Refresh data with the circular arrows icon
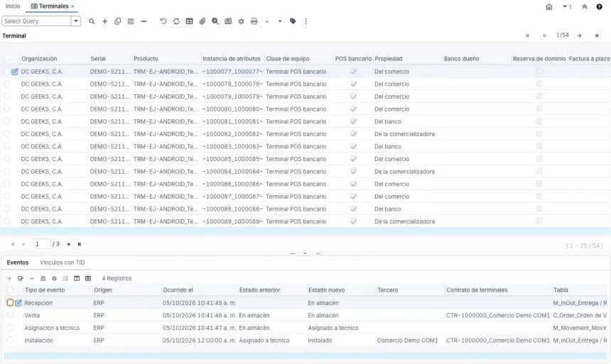This screenshot has height=364, width=611. click(x=176, y=21)
